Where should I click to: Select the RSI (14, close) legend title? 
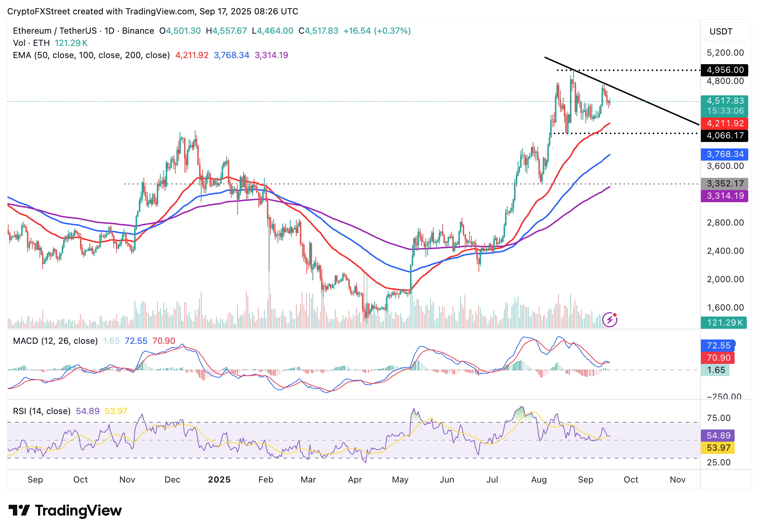pyautogui.click(x=42, y=411)
